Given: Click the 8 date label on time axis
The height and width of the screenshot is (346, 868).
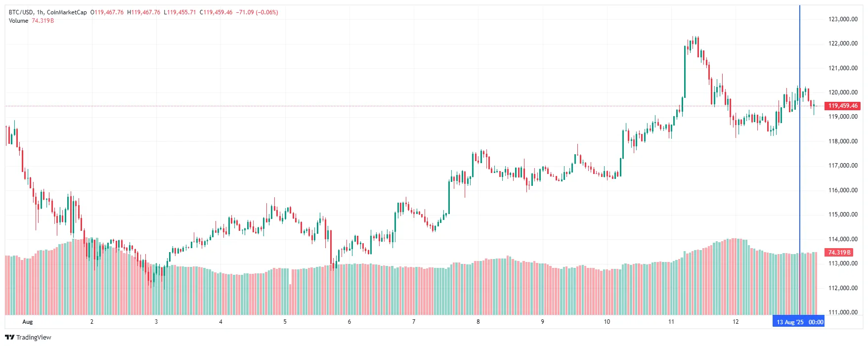Looking at the screenshot, I should pyautogui.click(x=478, y=322).
